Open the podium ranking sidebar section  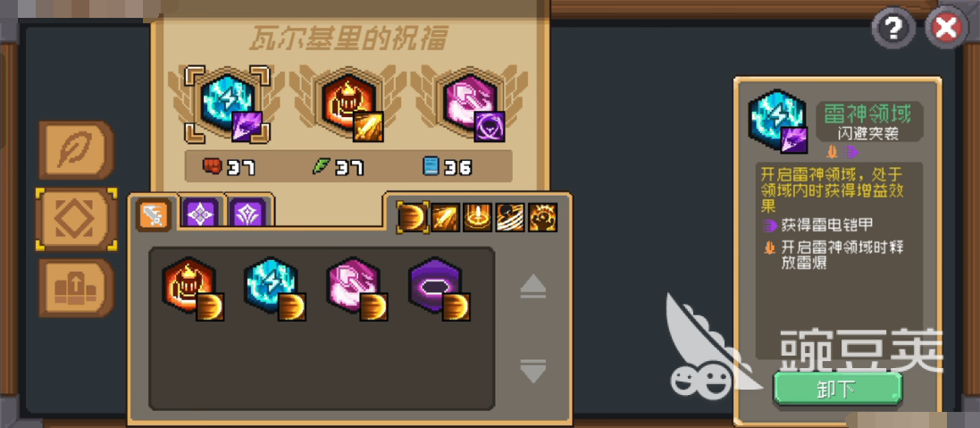tap(76, 288)
